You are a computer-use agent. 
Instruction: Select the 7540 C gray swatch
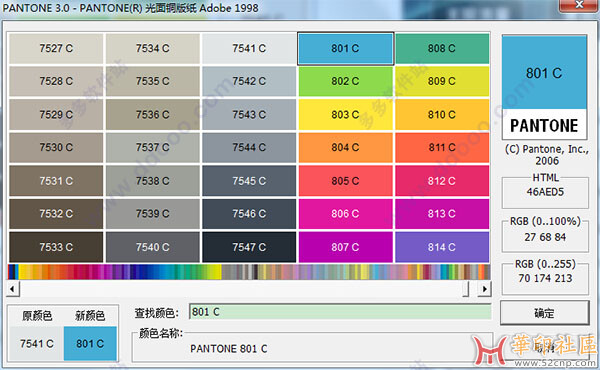[x=152, y=247]
